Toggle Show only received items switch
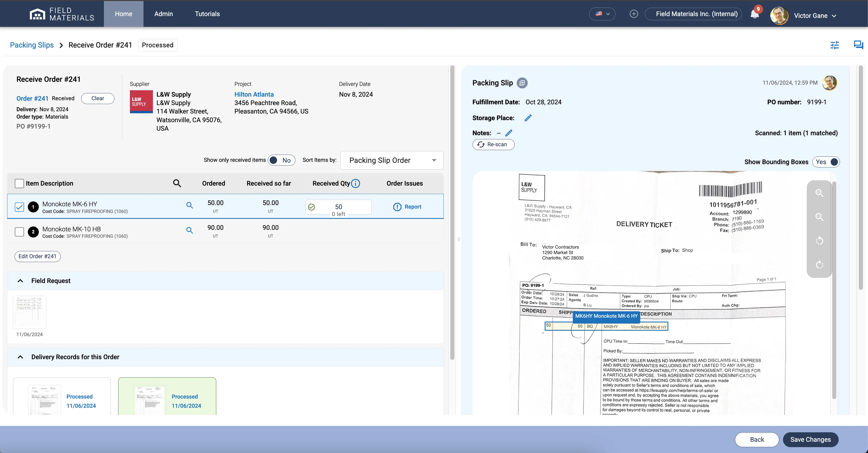This screenshot has width=868, height=453. point(281,160)
